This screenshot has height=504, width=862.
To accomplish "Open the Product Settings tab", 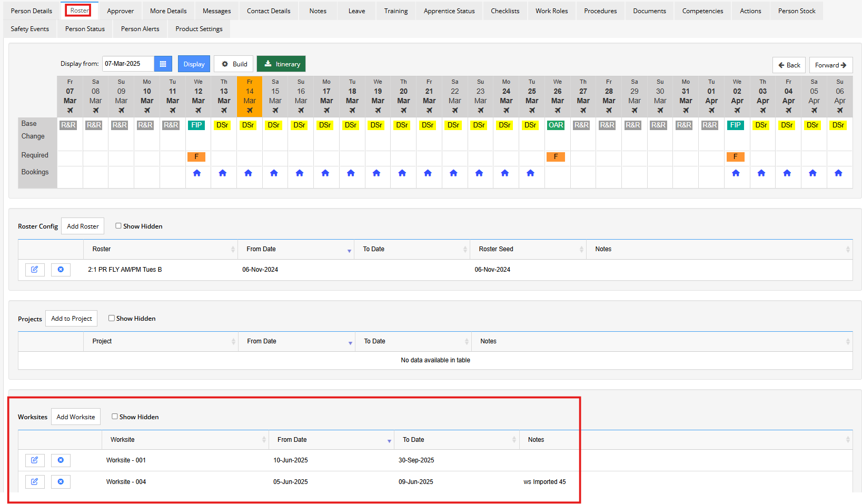I will coord(199,29).
